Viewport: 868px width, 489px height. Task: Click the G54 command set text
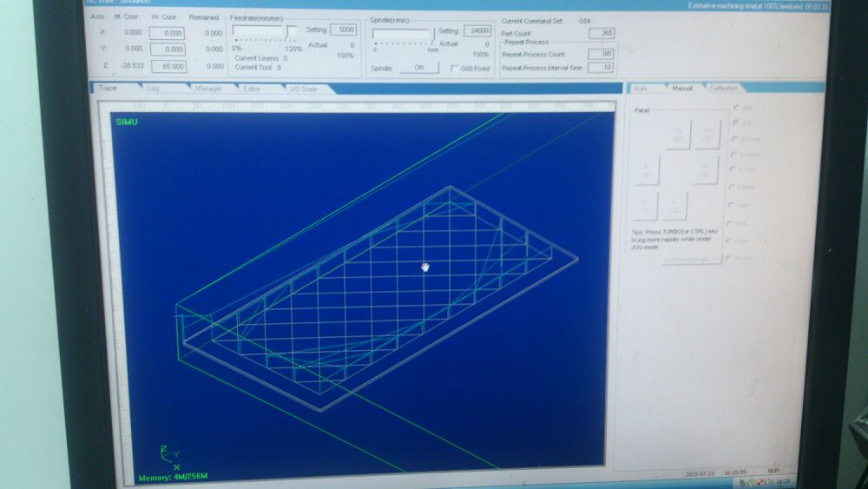[x=584, y=21]
